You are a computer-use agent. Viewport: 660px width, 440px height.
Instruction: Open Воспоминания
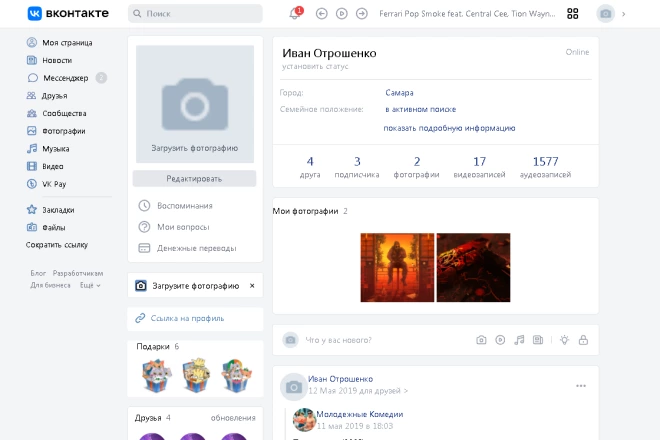pos(176,205)
